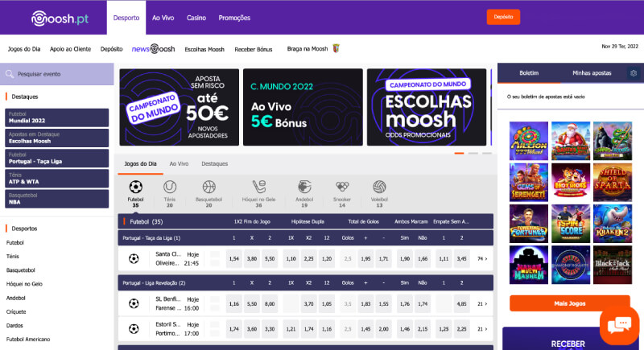Click the football icon for SL Benfica match

click(x=134, y=303)
